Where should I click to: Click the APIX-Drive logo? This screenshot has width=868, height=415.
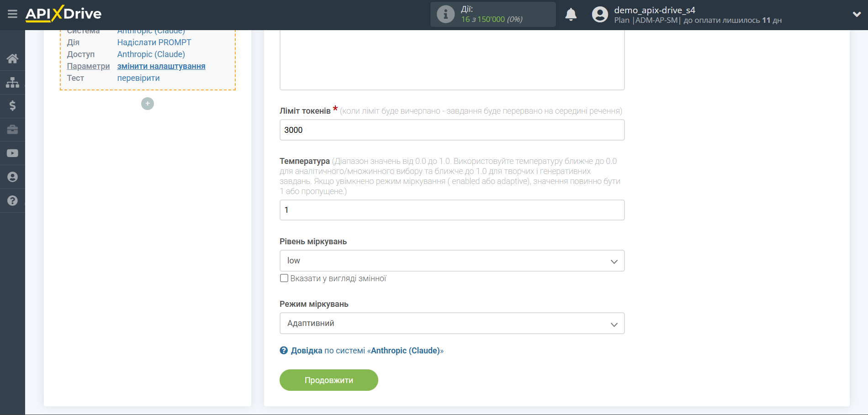(64, 14)
